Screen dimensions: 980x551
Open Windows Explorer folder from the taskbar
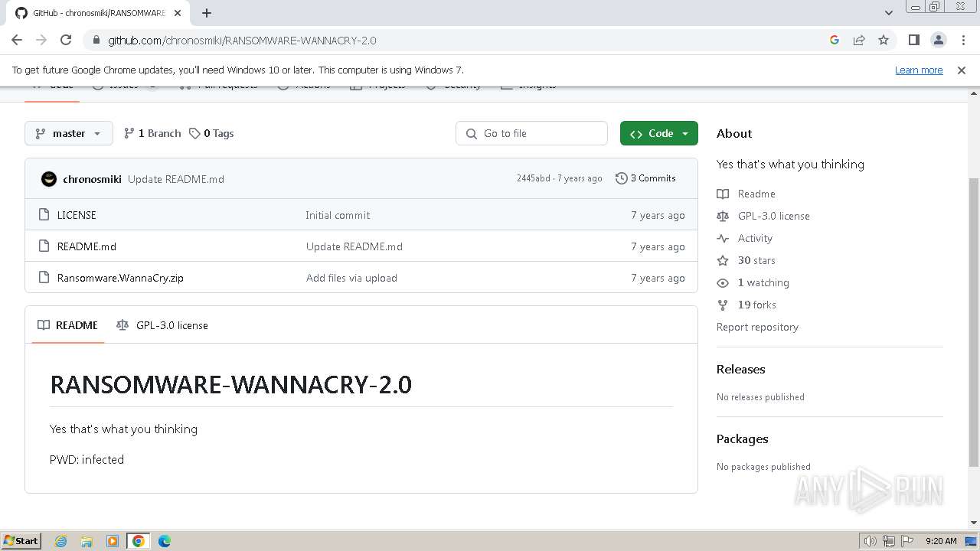point(87,541)
